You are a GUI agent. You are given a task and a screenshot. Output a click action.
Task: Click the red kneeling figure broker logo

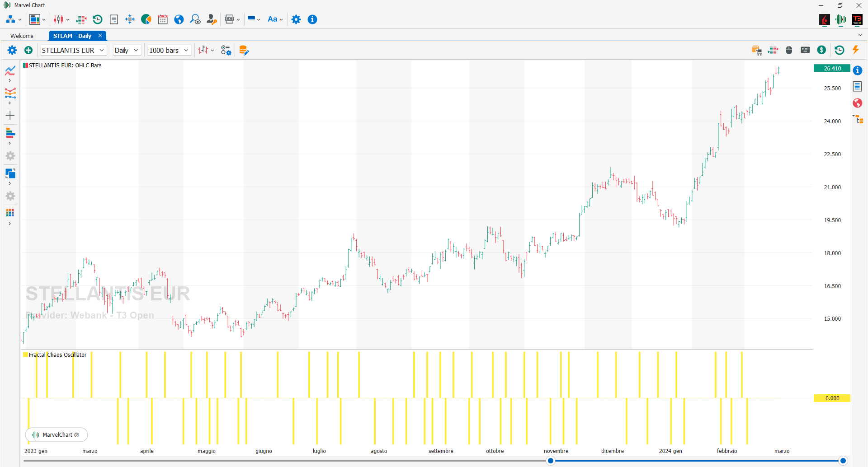825,19
